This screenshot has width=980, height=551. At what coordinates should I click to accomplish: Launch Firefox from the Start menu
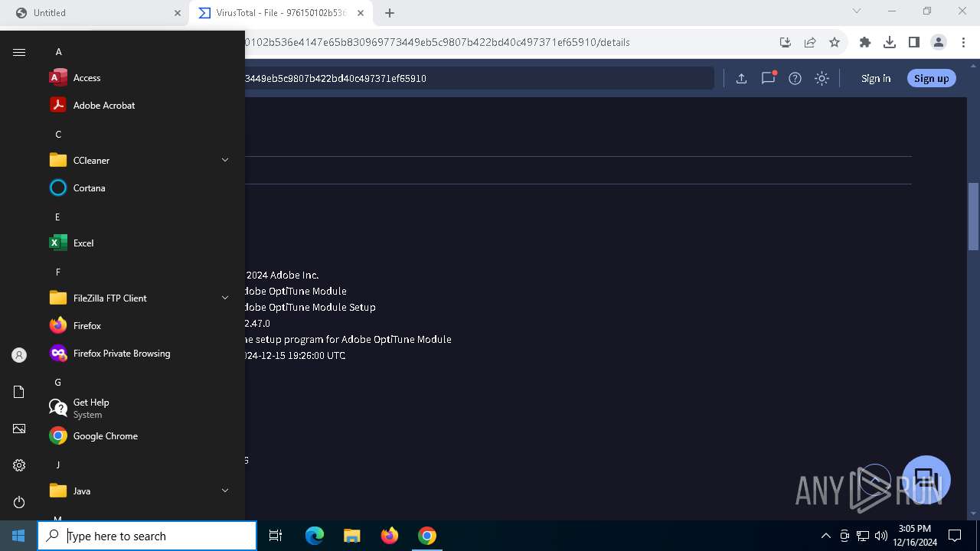tap(138, 326)
